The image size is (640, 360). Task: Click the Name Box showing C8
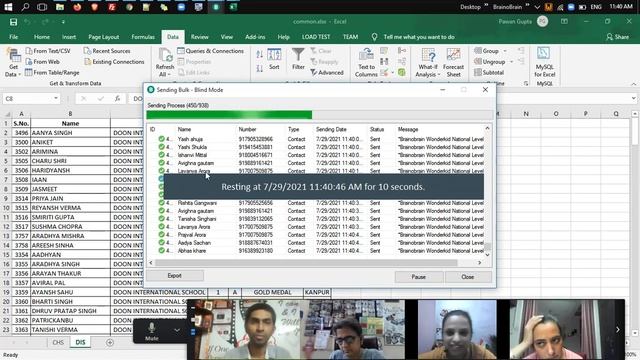coord(28,98)
